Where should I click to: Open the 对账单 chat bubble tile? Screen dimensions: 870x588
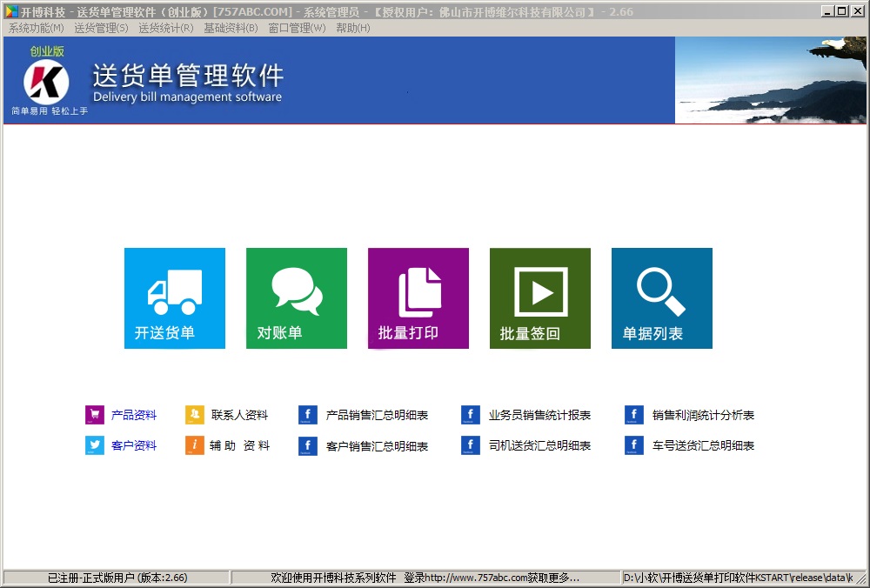[x=297, y=298]
